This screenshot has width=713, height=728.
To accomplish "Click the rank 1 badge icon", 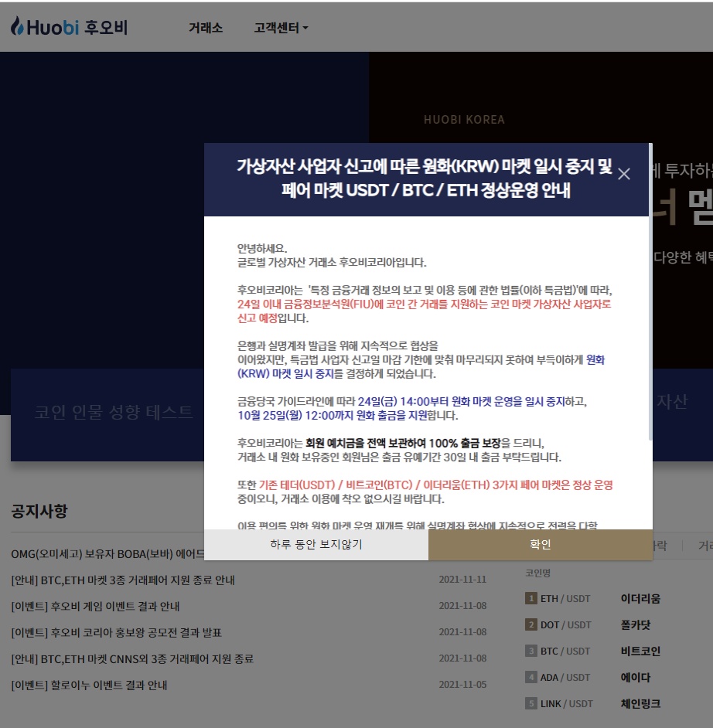I will pos(531,598).
